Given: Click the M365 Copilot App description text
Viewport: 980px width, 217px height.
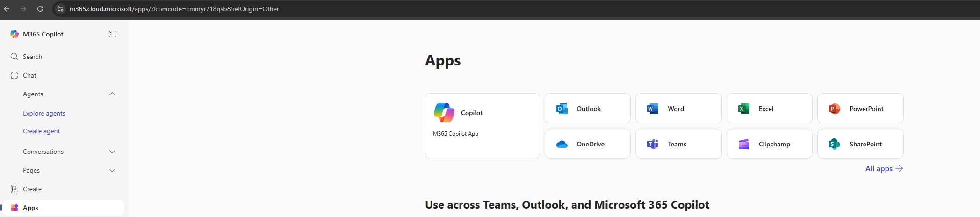Looking at the screenshot, I should coord(455,134).
